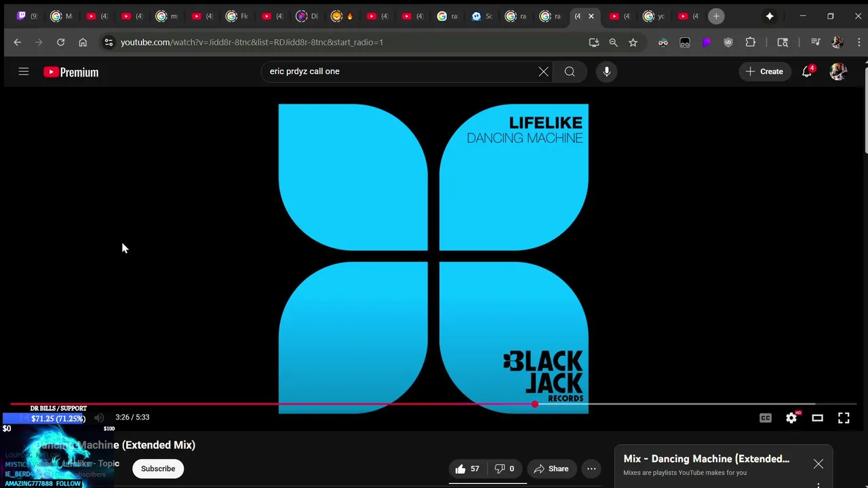Screen dimensions: 868x488
Task: Close the Mix playlist panel
Action: [818, 464]
